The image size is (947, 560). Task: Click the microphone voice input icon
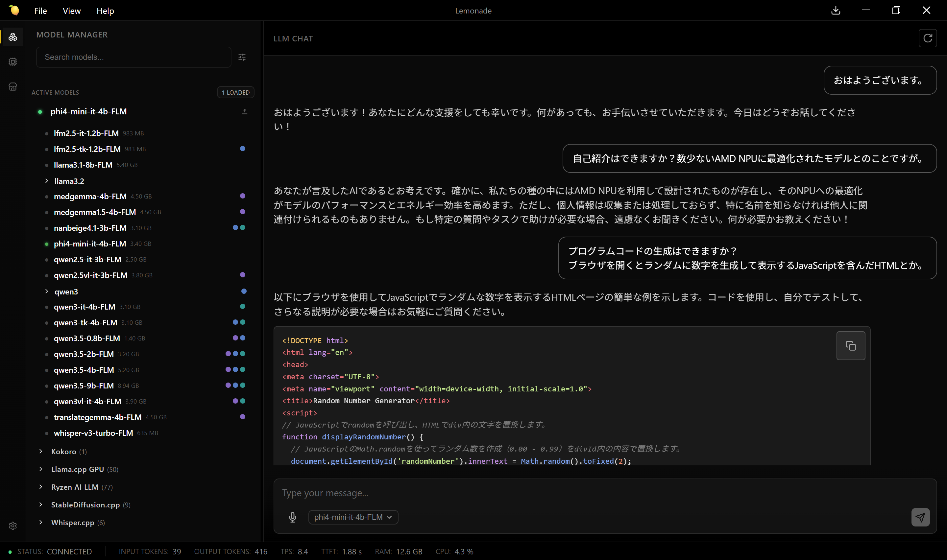point(293,517)
